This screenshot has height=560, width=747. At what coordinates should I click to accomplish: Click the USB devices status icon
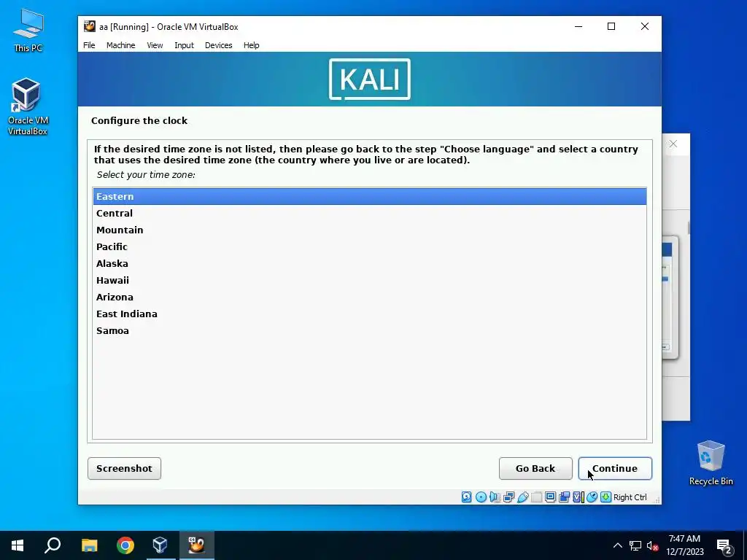pos(522,497)
